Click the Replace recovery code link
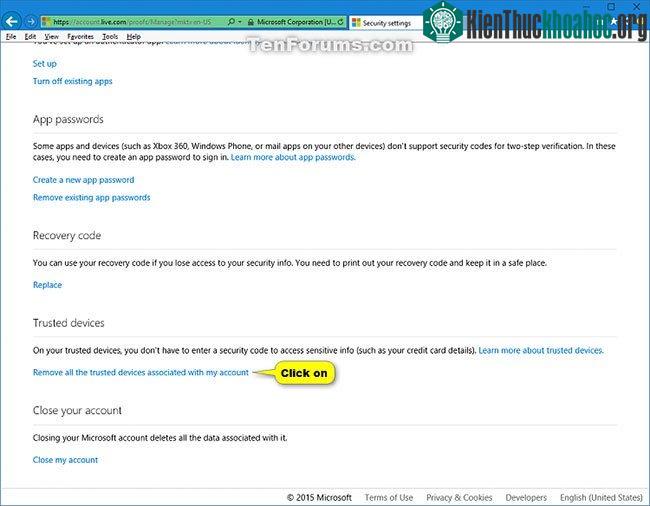Viewport: 650px width, 506px height. (x=47, y=285)
